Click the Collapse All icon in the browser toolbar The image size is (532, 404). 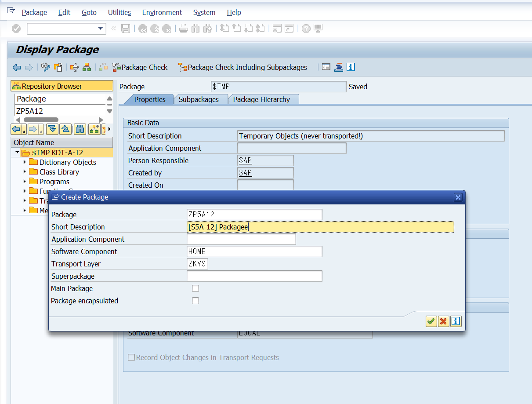point(65,129)
